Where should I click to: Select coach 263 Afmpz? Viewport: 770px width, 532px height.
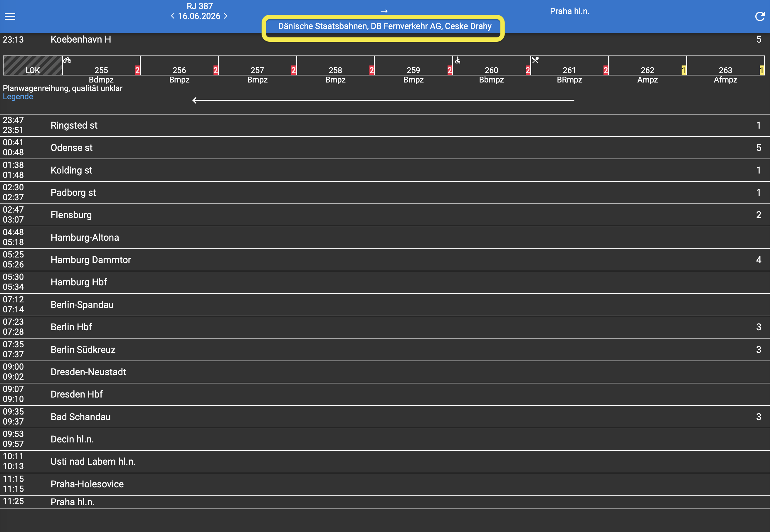(x=725, y=68)
